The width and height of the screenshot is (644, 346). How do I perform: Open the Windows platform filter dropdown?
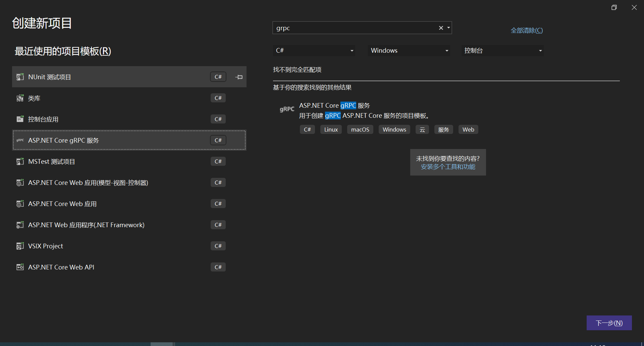(409, 50)
